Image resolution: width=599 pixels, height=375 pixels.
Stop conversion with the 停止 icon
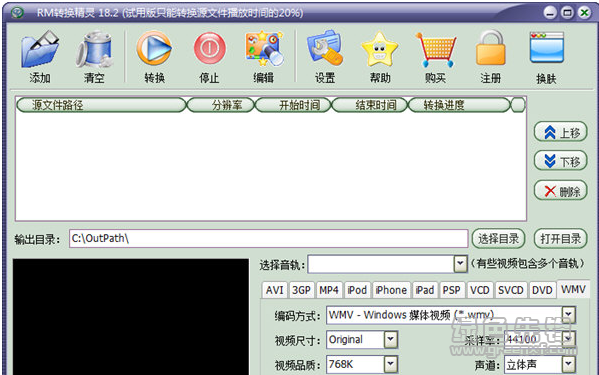click(x=209, y=48)
